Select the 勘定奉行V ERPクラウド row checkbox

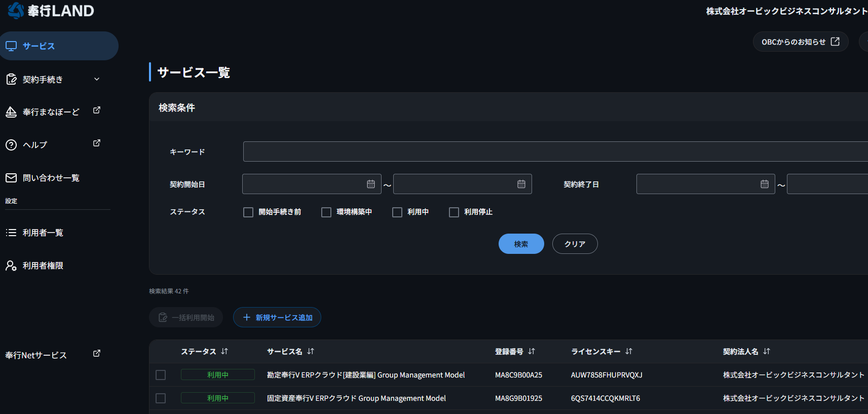pos(161,375)
